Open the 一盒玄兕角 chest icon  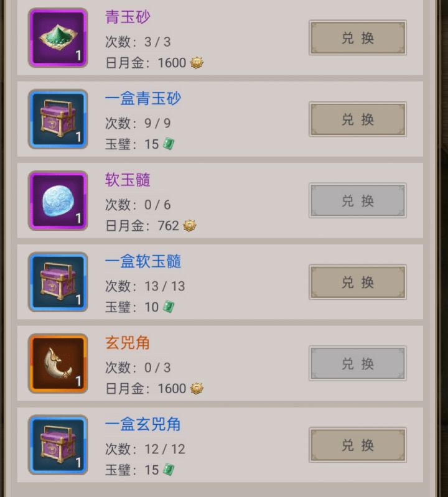point(58,445)
